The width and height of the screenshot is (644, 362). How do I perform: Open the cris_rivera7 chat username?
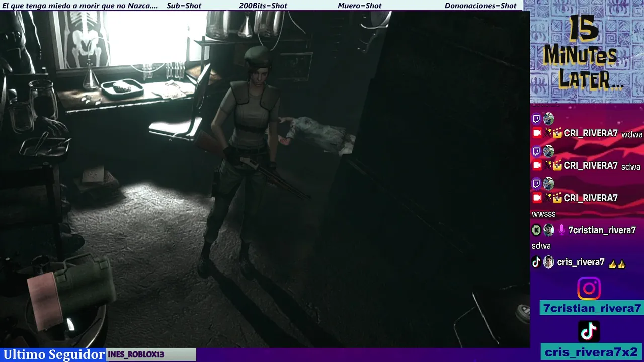pos(581,262)
